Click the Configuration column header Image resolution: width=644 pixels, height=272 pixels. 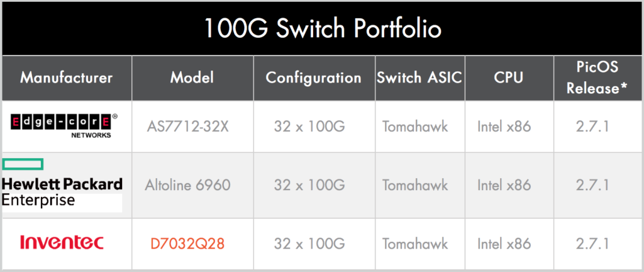pyautogui.click(x=314, y=77)
